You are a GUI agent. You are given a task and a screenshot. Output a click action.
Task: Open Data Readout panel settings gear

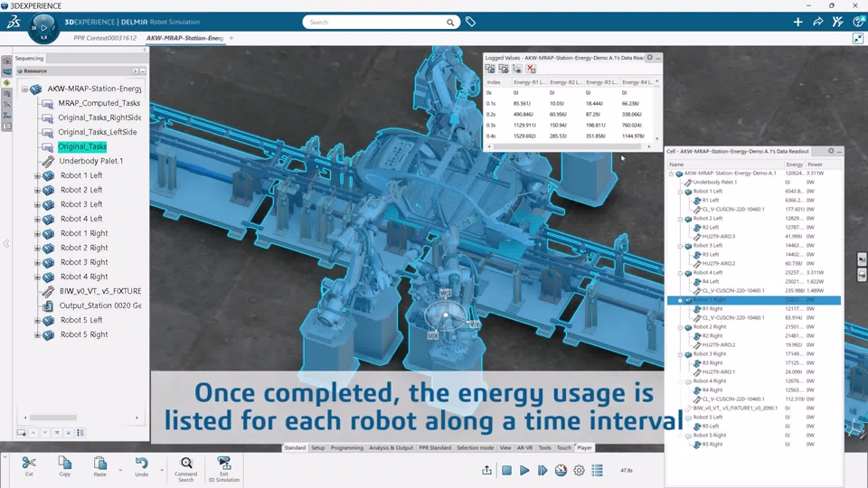point(831,151)
